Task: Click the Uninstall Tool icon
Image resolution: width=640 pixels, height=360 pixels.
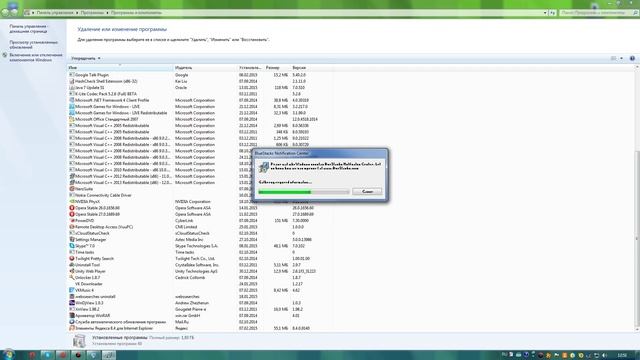Action: tap(72, 265)
